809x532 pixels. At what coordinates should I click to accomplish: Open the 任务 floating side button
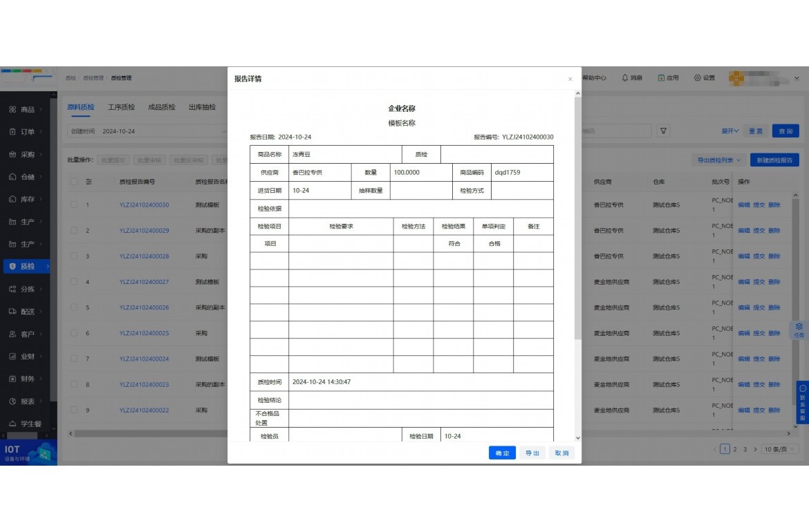[x=799, y=330]
